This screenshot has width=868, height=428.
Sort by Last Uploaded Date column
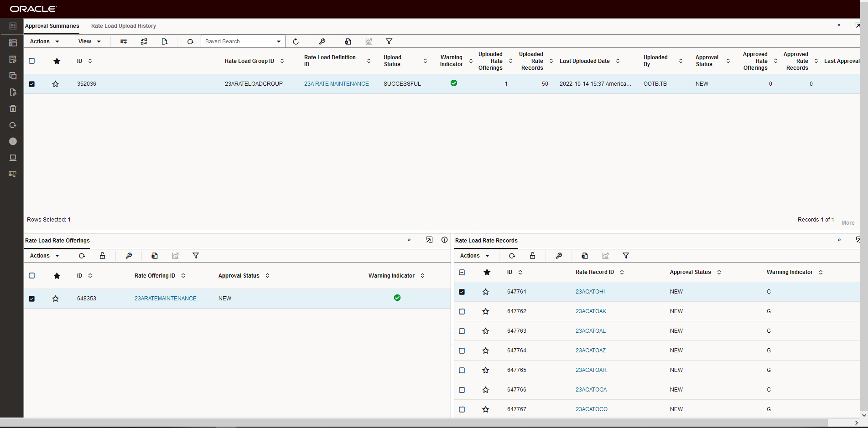pyautogui.click(x=618, y=61)
